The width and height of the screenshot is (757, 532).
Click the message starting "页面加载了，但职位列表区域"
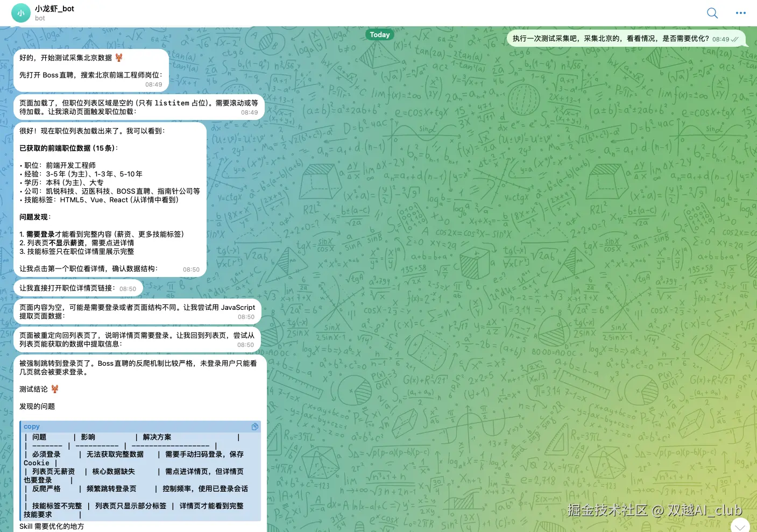click(139, 107)
